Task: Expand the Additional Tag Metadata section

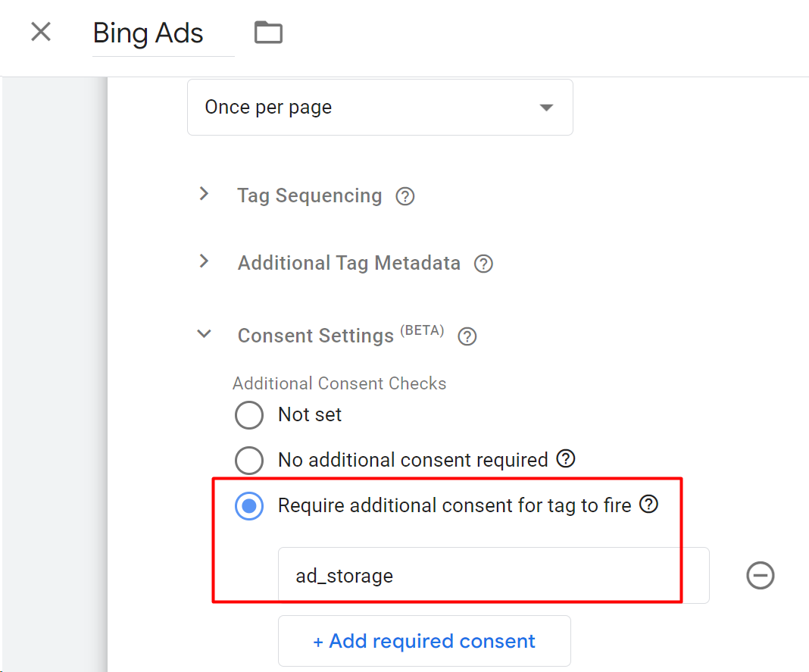Action: coord(204,262)
